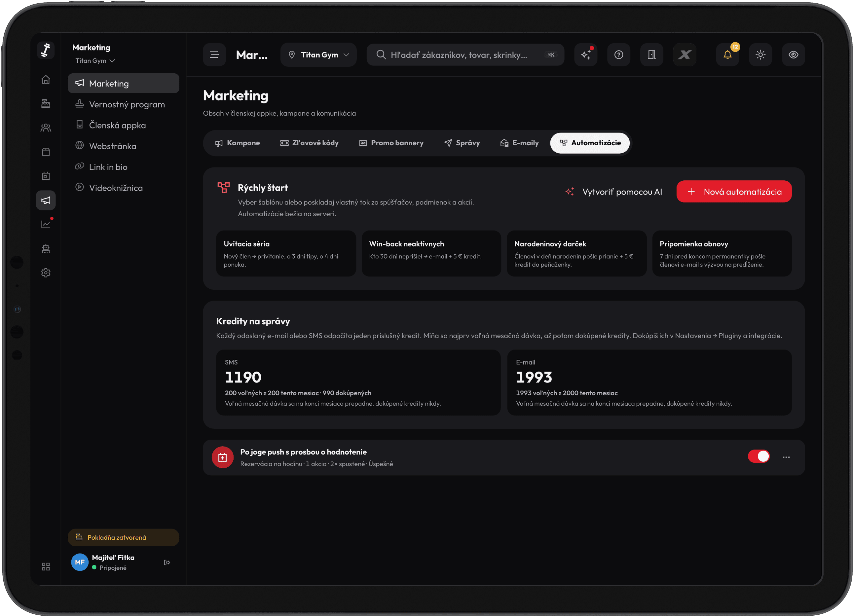Select the megaphone marketing icon in the left rail
The width and height of the screenshot is (853, 616).
click(46, 200)
